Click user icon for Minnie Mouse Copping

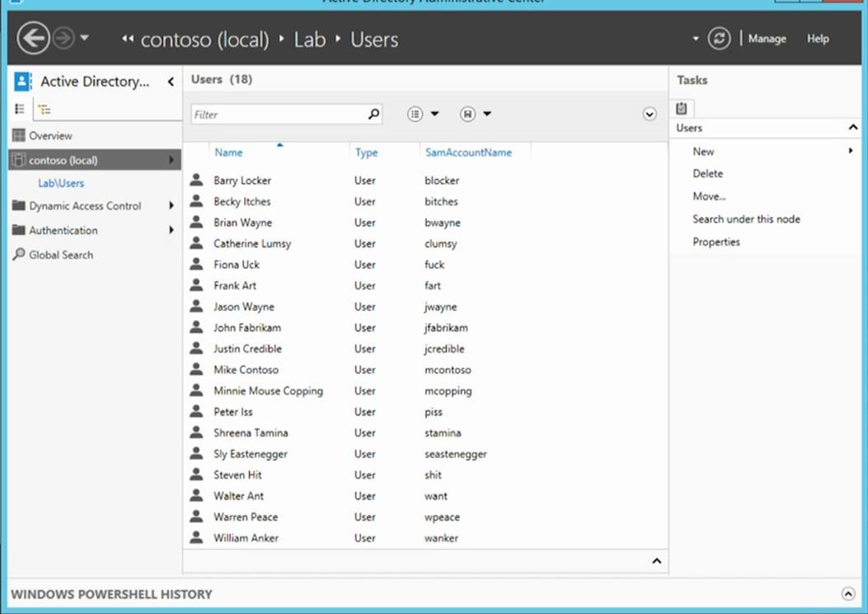coord(196,390)
